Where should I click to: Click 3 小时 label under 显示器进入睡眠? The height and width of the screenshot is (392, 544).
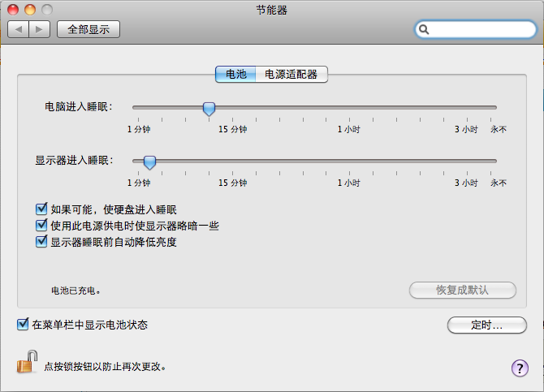pyautogui.click(x=466, y=183)
